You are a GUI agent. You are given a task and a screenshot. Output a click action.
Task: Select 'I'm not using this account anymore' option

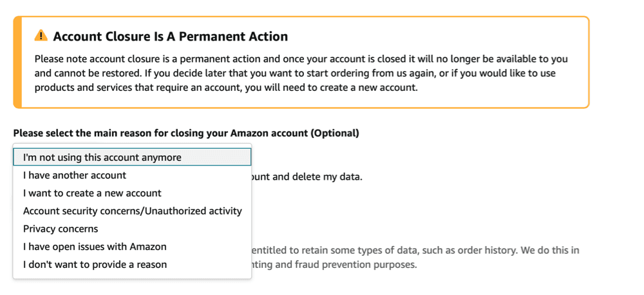[102, 157]
